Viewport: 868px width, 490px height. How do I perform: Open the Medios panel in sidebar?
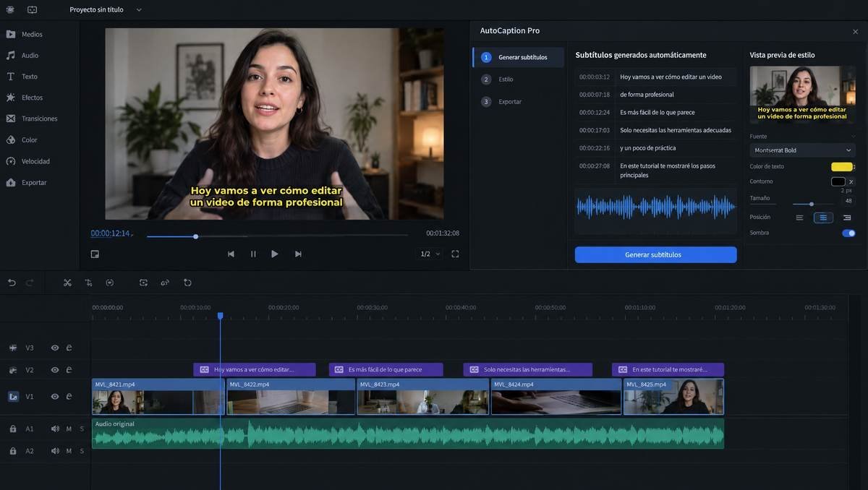coord(25,34)
